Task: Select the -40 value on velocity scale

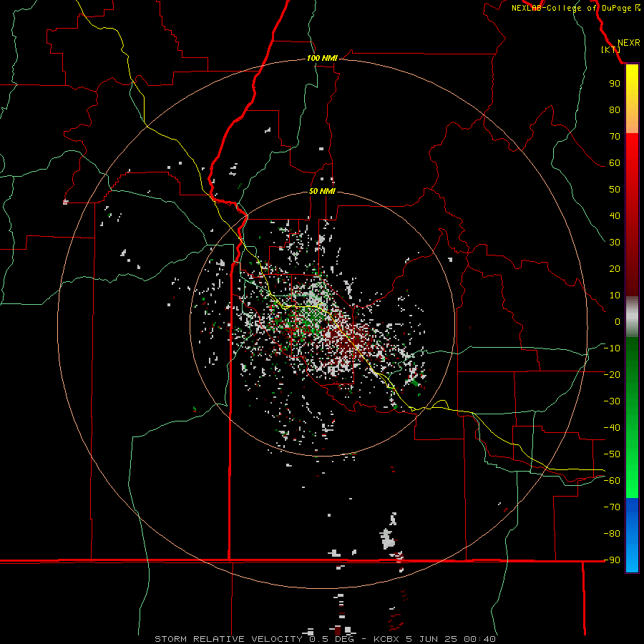Action: tap(612, 428)
